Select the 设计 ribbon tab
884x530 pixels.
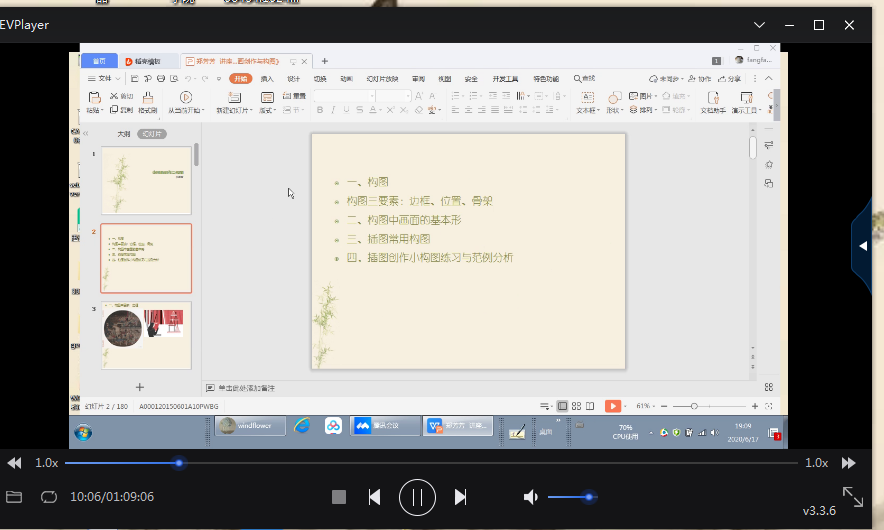(293, 79)
